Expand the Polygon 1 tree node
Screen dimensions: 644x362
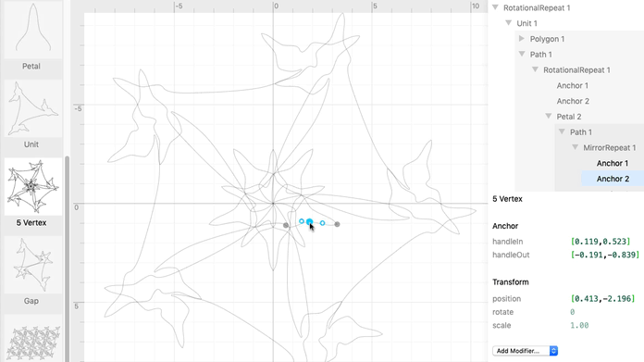point(522,39)
